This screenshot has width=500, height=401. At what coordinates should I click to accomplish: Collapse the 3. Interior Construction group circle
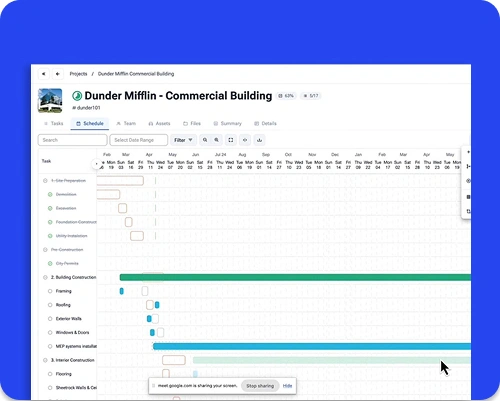click(45, 360)
